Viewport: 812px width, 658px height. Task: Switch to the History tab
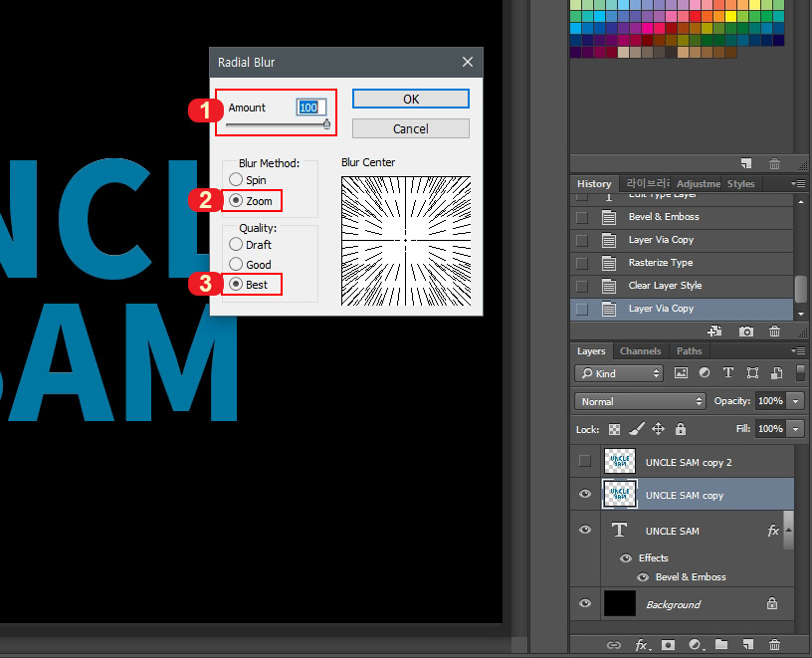click(594, 184)
